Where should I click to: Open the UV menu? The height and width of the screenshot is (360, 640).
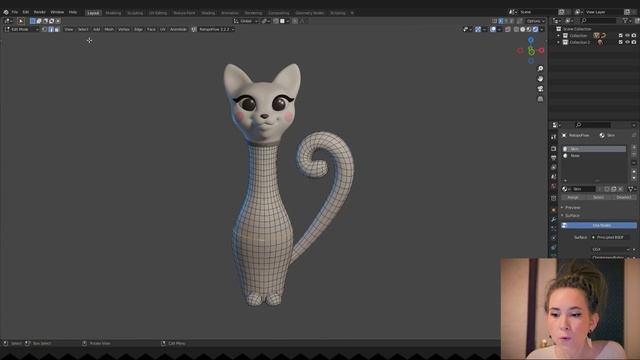tap(163, 29)
